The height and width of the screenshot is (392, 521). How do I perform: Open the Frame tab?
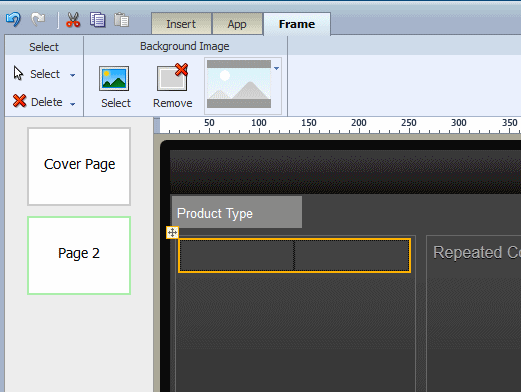[297, 24]
